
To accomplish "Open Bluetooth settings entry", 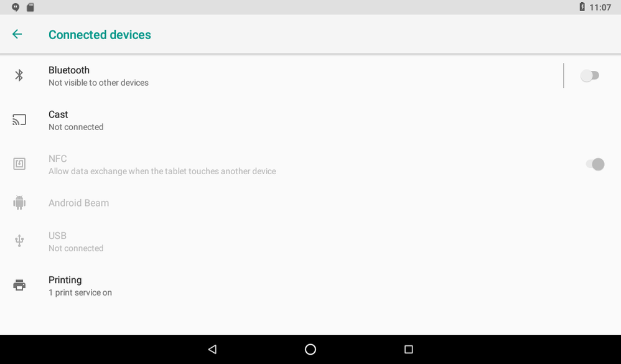I will pyautogui.click(x=282, y=76).
